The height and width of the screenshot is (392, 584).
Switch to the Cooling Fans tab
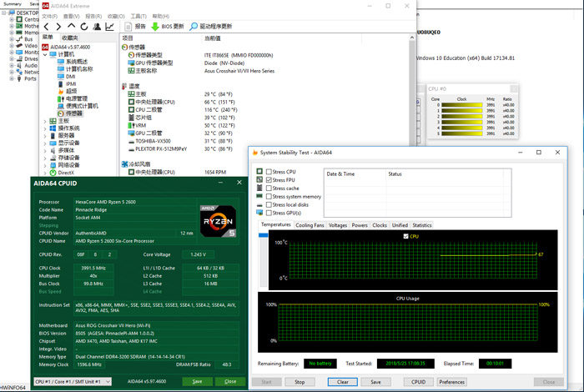pyautogui.click(x=310, y=225)
